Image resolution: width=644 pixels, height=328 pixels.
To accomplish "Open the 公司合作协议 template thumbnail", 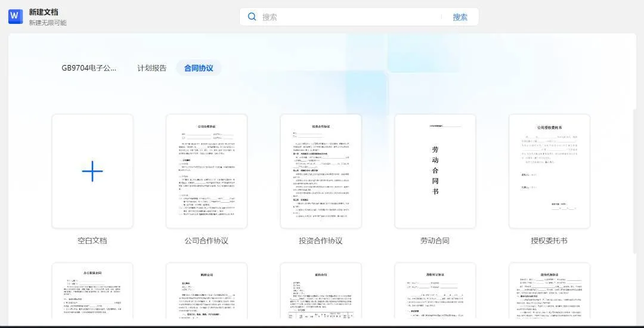I will point(206,171).
